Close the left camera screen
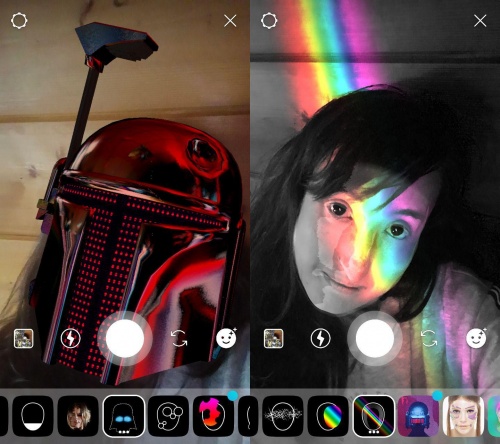Image resolution: width=500 pixels, height=444 pixels. pyautogui.click(x=230, y=21)
